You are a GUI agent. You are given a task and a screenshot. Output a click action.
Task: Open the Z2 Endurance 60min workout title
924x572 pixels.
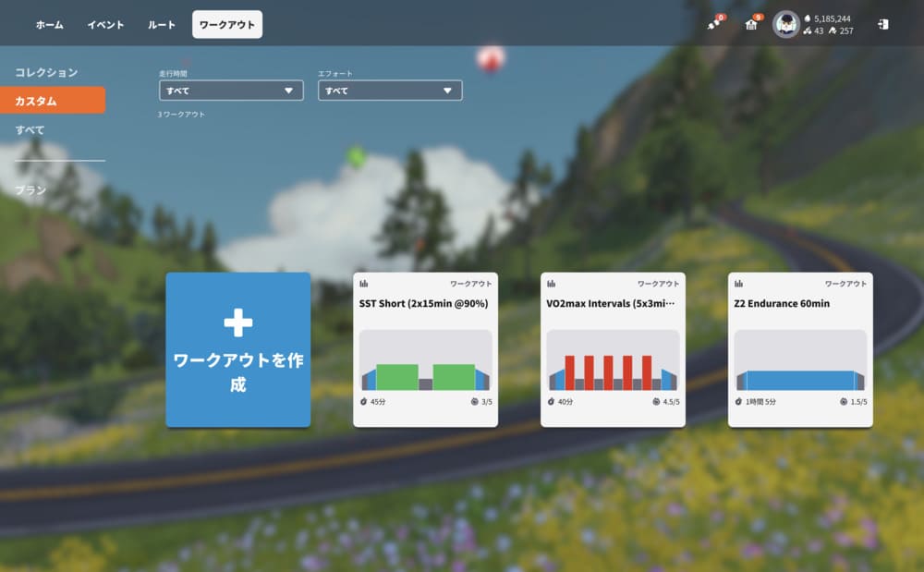[782, 303]
